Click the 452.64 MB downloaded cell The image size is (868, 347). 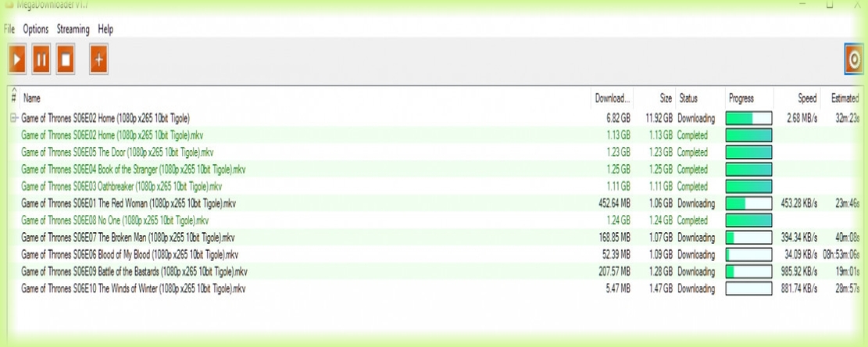(614, 204)
